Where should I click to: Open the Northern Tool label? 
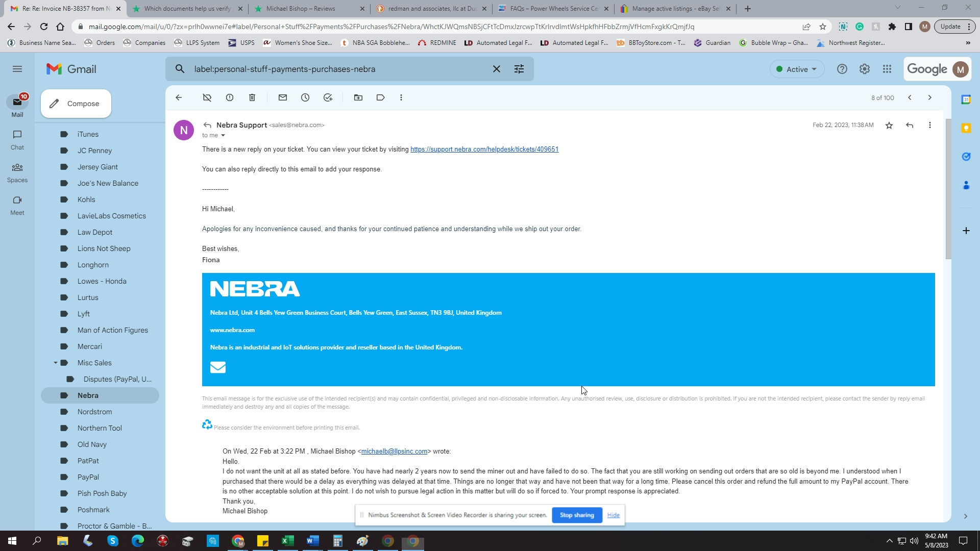pos(100,428)
